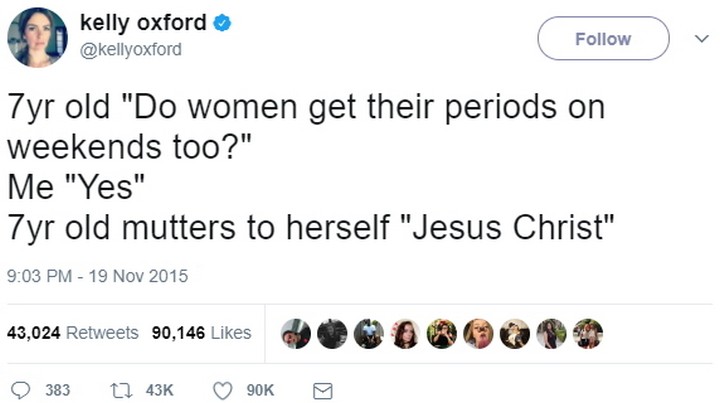Expand the tweet options chevron menu
720x403 pixels.
701,39
